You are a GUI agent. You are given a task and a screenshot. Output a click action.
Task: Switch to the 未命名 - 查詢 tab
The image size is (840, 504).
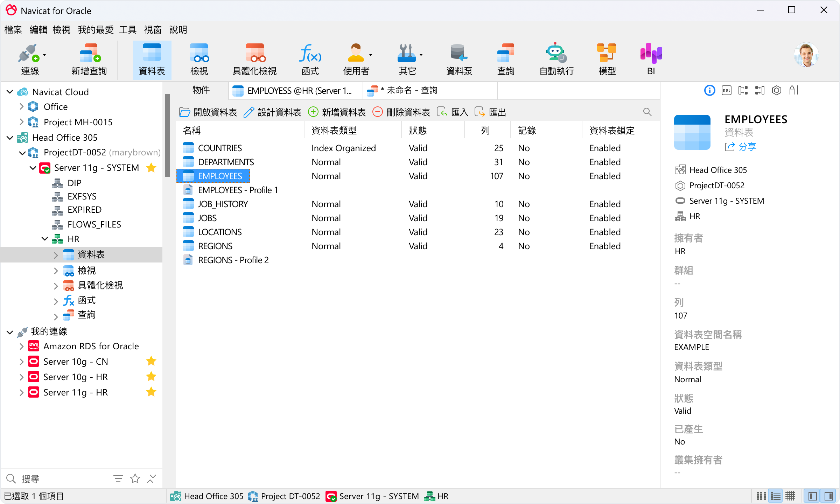(x=430, y=91)
